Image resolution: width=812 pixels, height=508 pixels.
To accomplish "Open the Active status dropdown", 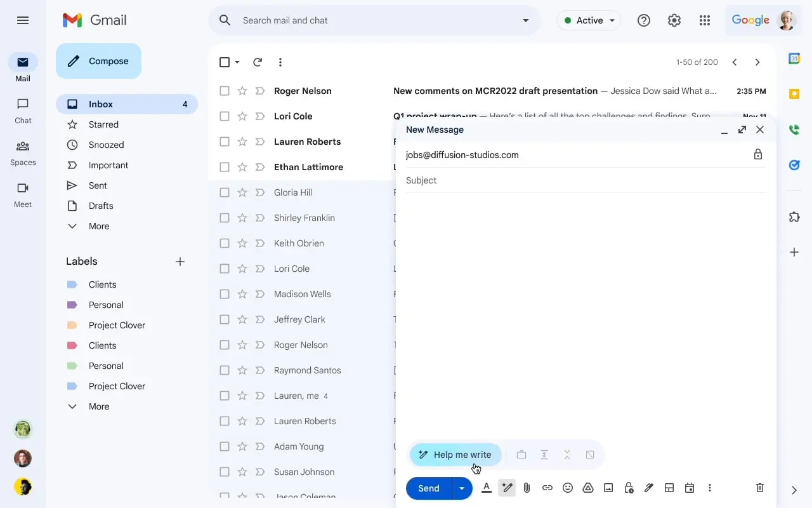I will coord(588,20).
